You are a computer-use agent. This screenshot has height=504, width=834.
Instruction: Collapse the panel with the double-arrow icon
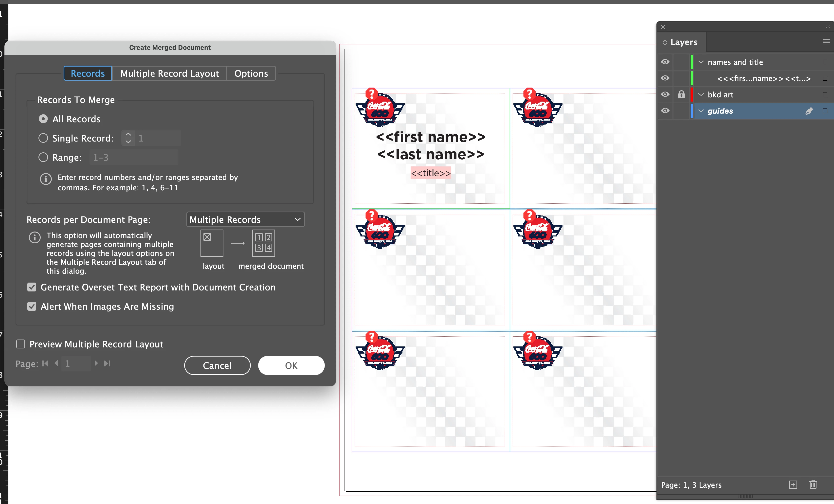[x=827, y=27]
